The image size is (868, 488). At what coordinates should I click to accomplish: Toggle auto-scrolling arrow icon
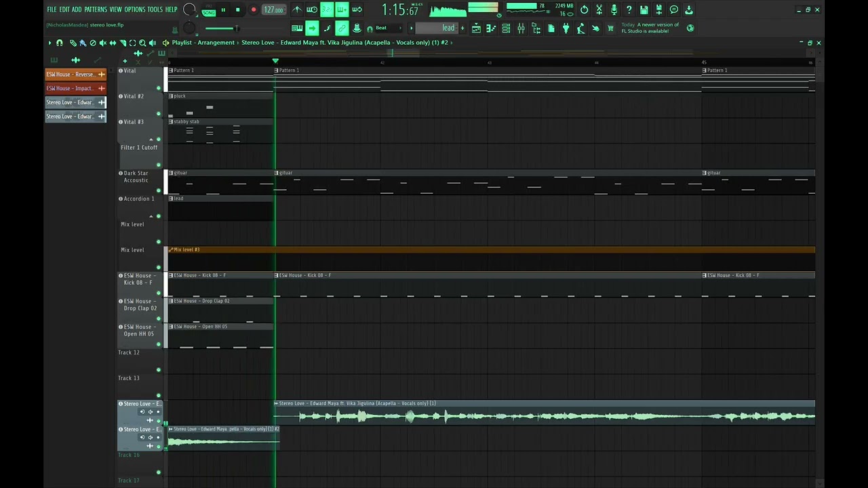(312, 28)
